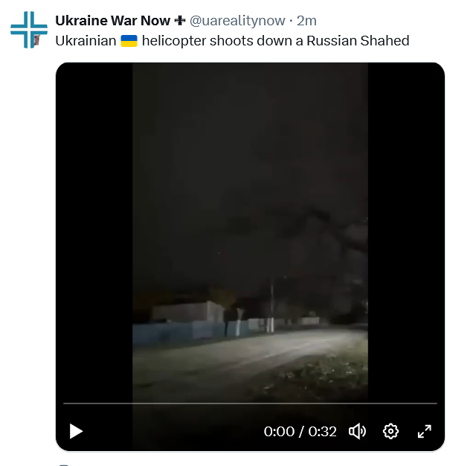Click the 0:00 current time readout
Image resolution: width=476 pixels, height=466 pixels.
[x=279, y=431]
